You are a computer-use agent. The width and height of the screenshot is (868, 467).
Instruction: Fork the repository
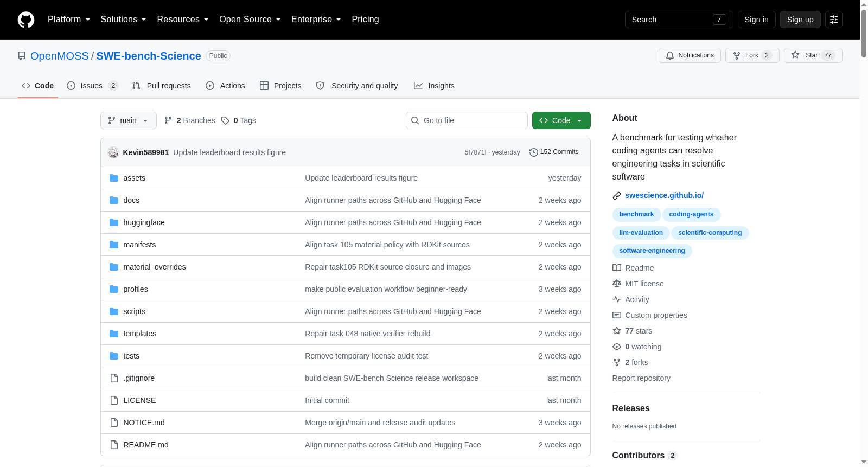tap(752, 55)
